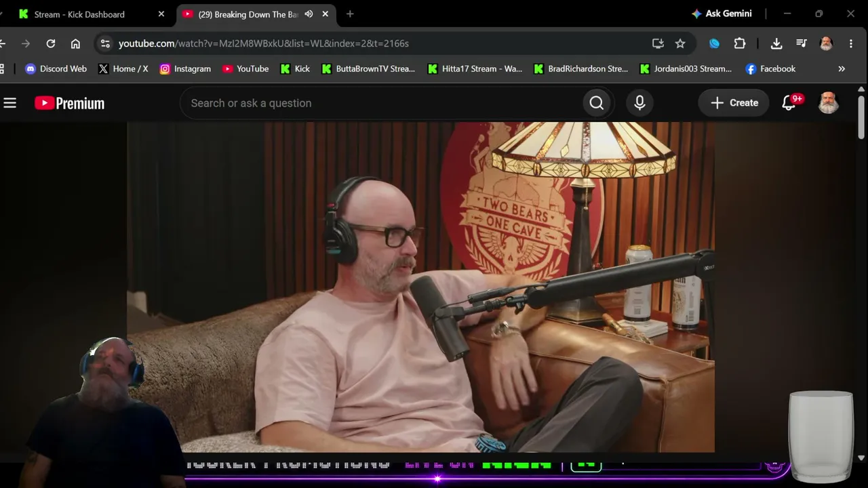The width and height of the screenshot is (868, 488).
Task: Open the YouTube guide hamburger menu
Action: coord(9,103)
